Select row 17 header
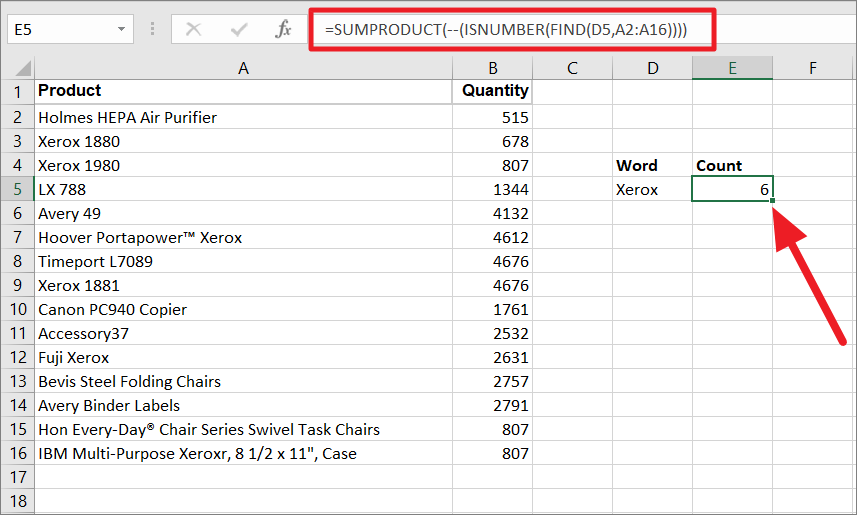Screen dimensions: 857x515 coord(17,477)
